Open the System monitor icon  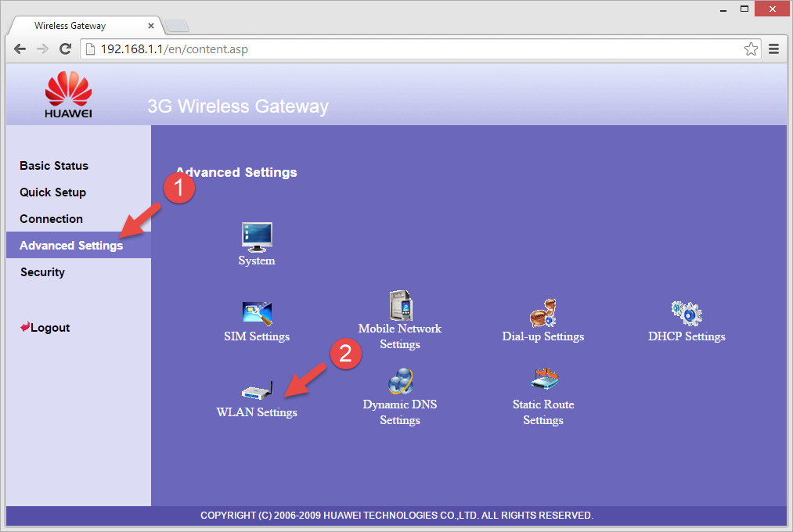pyautogui.click(x=257, y=236)
